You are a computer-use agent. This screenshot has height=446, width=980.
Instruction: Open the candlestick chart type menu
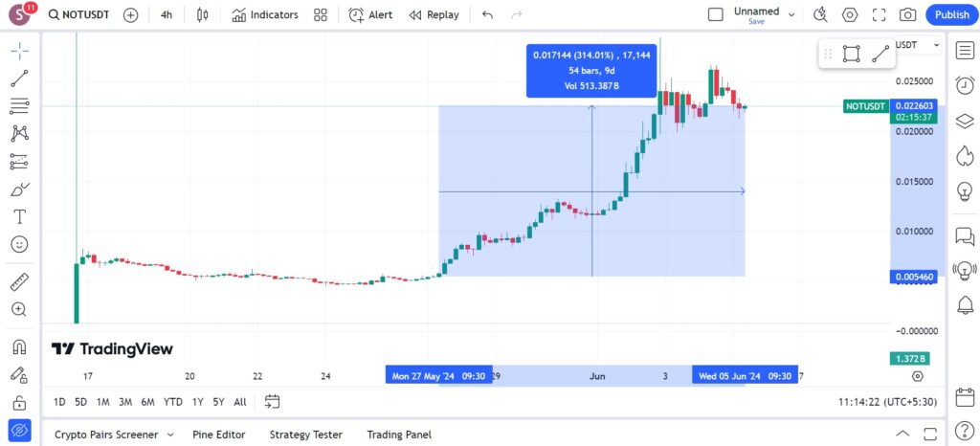(x=202, y=15)
